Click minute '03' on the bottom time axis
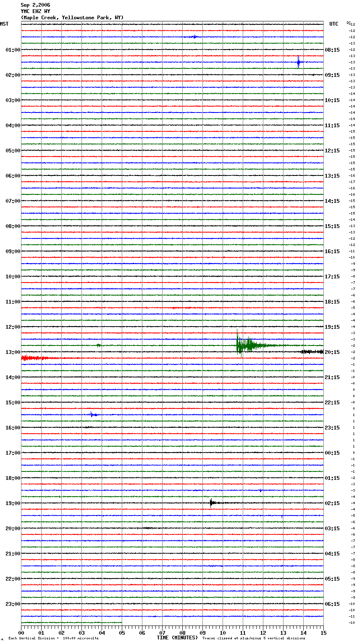The image size is (357, 644). (81, 633)
